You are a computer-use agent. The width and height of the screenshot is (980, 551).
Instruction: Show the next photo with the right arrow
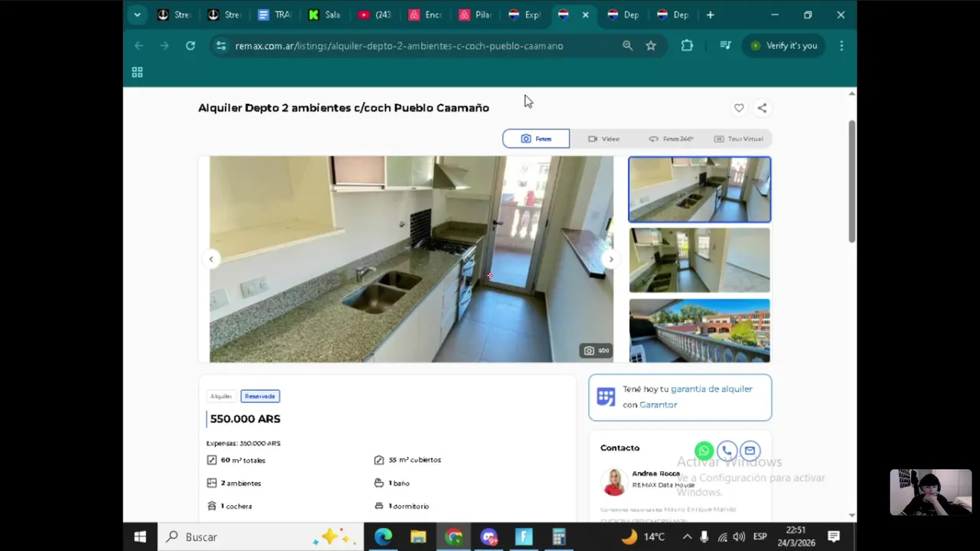click(x=610, y=259)
